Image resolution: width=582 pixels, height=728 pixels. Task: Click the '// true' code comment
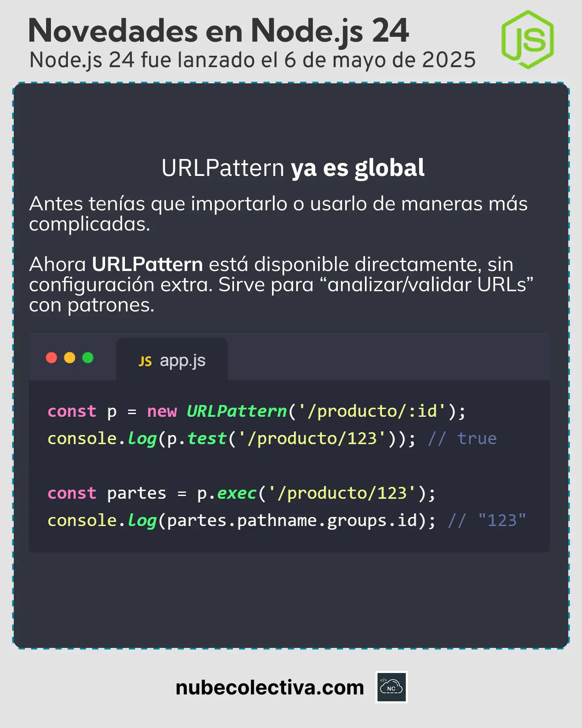tap(462, 438)
